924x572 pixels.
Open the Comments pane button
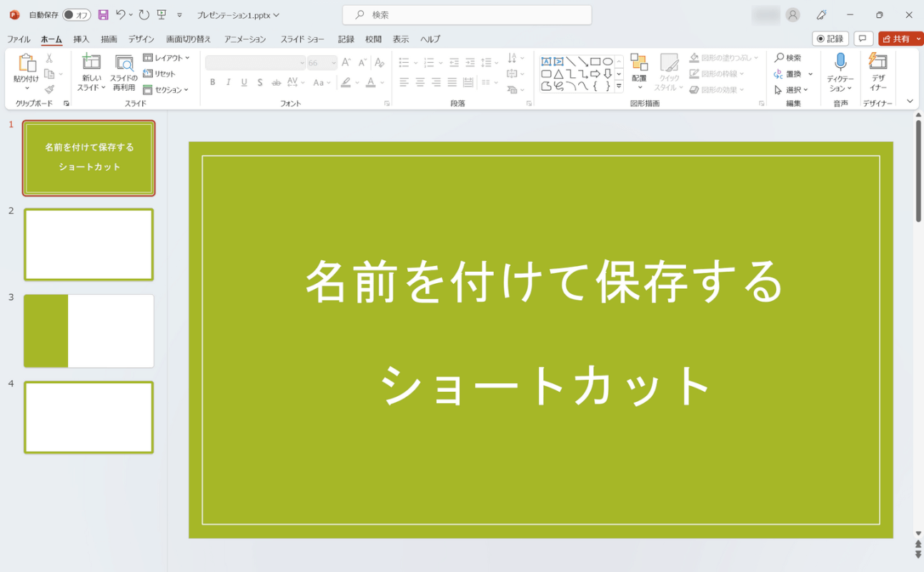click(x=863, y=39)
